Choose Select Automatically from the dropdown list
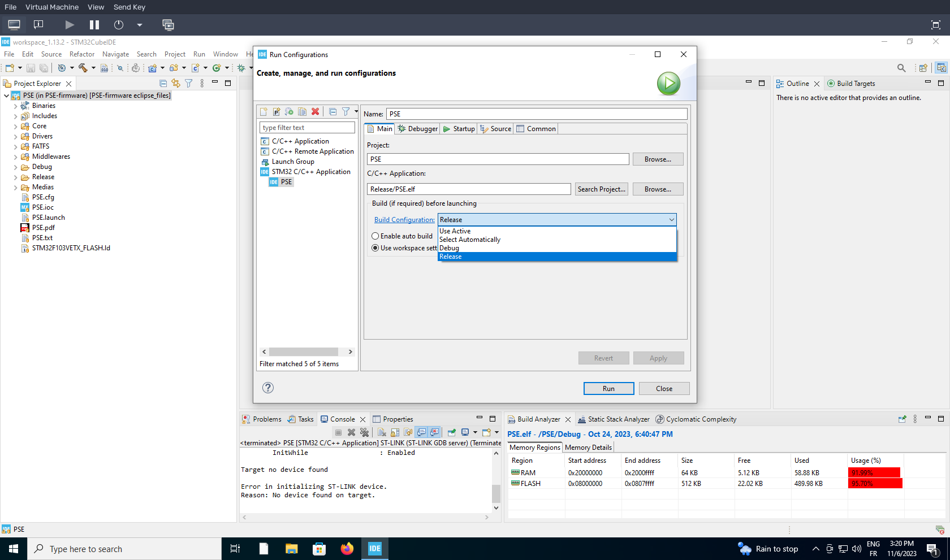The height and width of the screenshot is (560, 950). pyautogui.click(x=557, y=240)
